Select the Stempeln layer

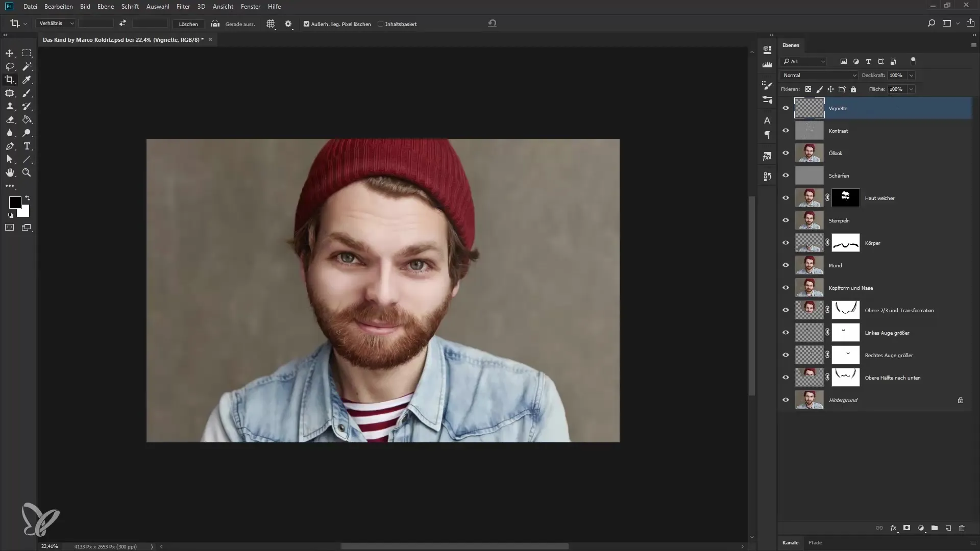[x=875, y=220]
